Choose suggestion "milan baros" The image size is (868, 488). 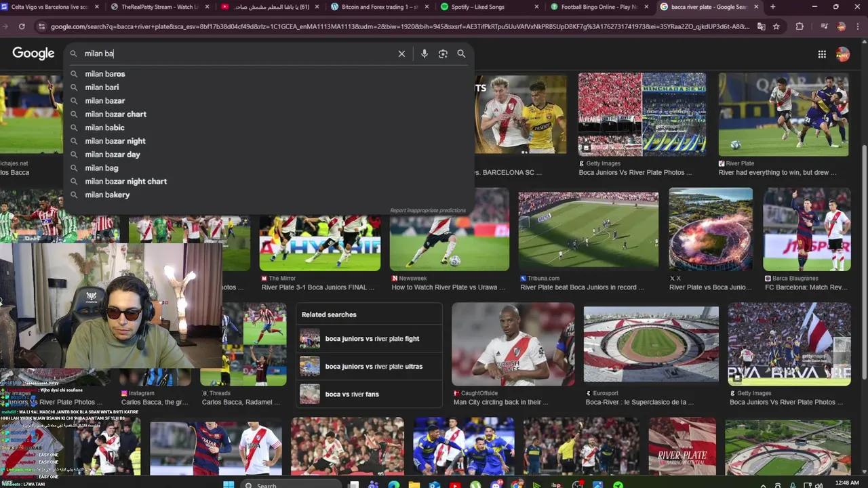[x=269, y=74]
